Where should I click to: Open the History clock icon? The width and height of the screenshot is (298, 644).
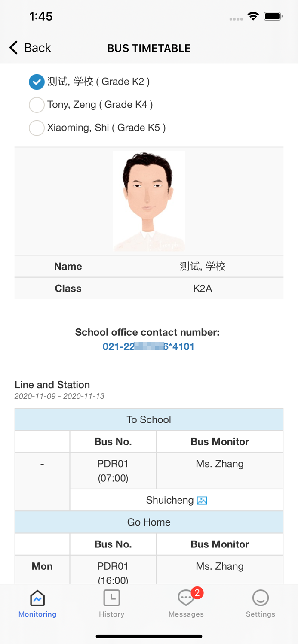point(112,598)
